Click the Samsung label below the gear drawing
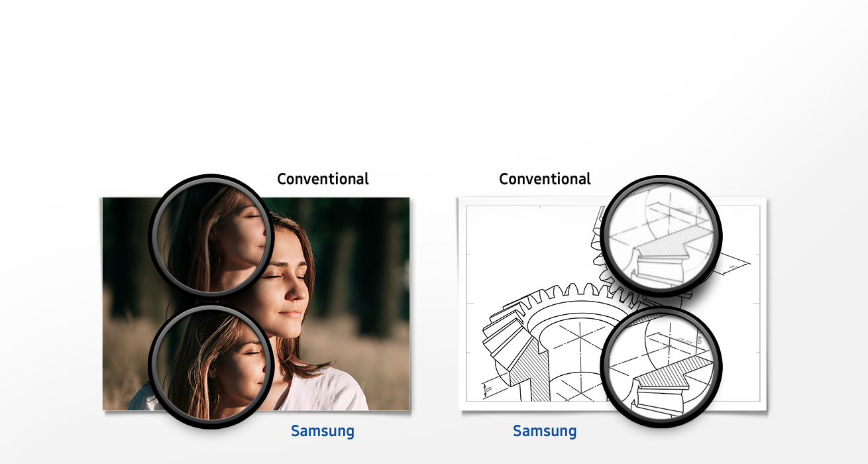The height and width of the screenshot is (464, 868). 545,432
